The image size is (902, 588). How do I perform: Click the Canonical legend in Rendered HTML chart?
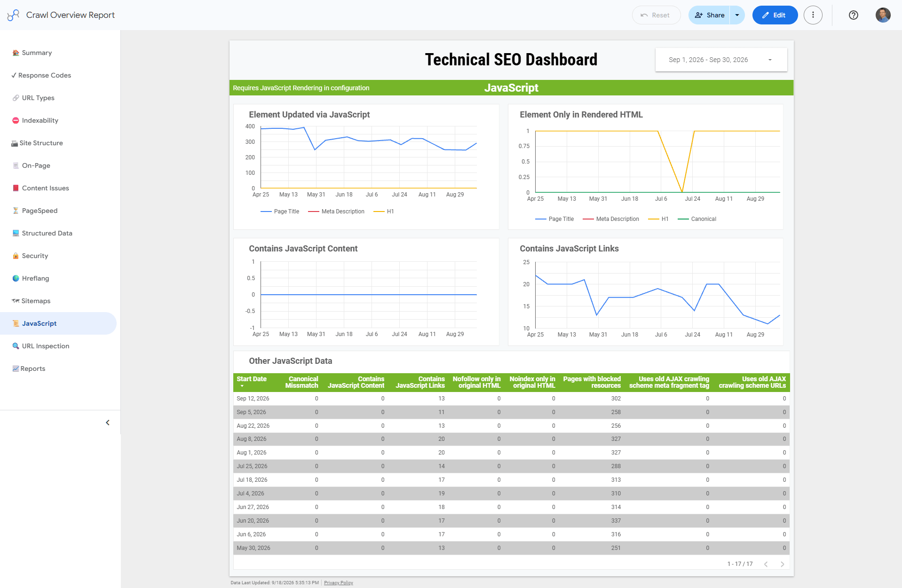pyautogui.click(x=697, y=219)
